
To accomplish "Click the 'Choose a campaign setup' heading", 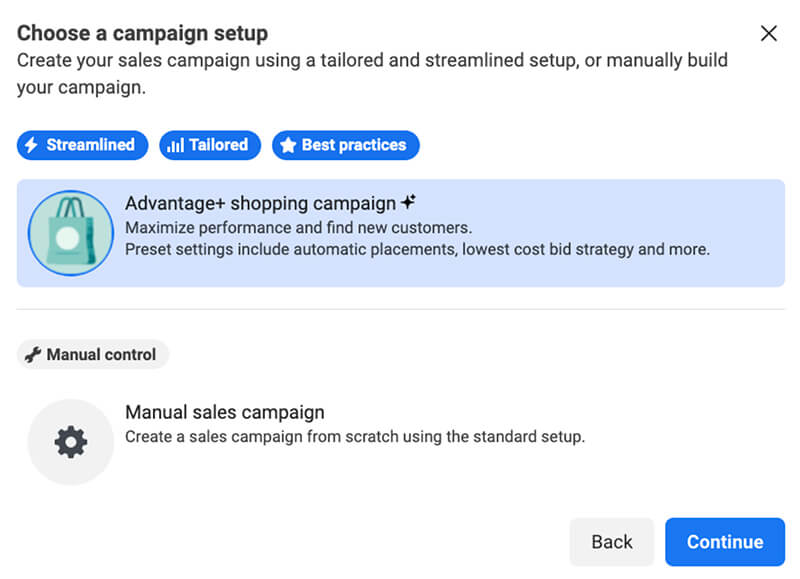I will tap(142, 34).
